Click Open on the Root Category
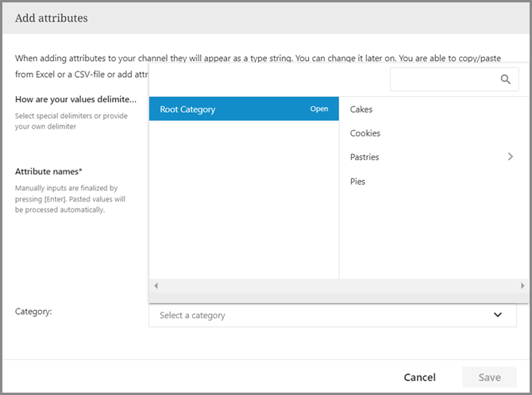The image size is (532, 395). coord(318,109)
